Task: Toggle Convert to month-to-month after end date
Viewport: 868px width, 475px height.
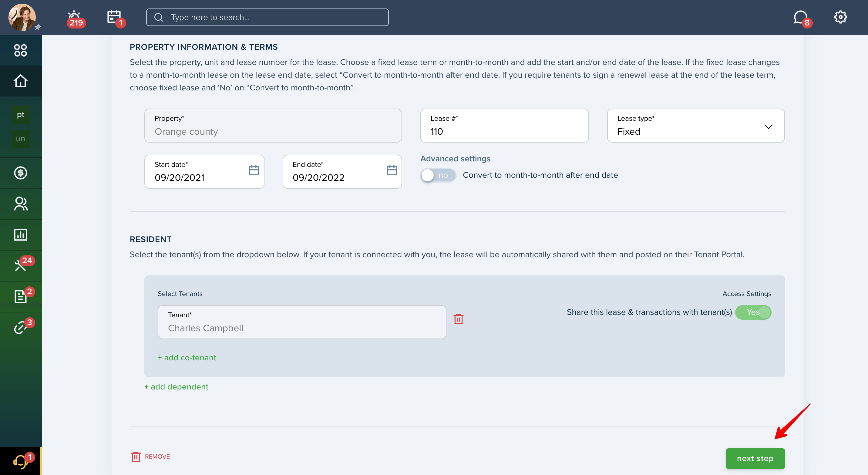Action: [438, 175]
